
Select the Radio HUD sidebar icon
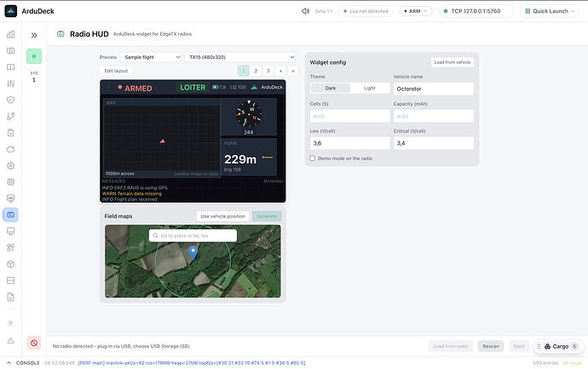10,215
